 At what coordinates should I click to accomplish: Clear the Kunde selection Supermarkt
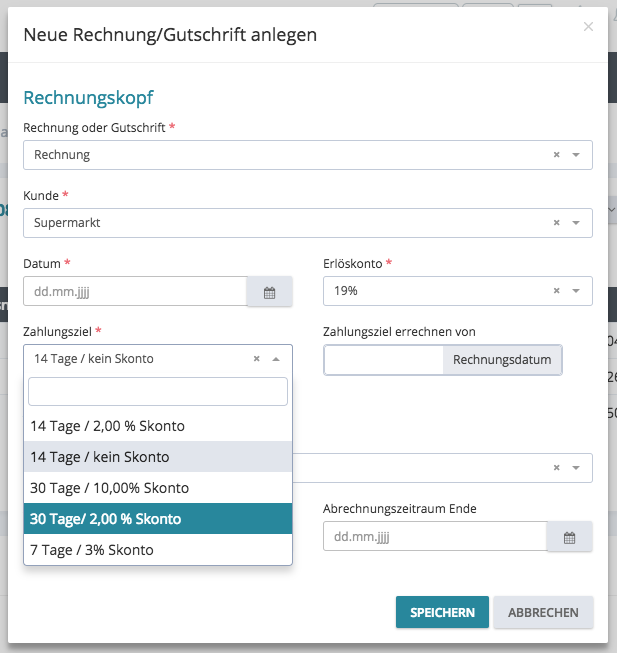[556, 223]
